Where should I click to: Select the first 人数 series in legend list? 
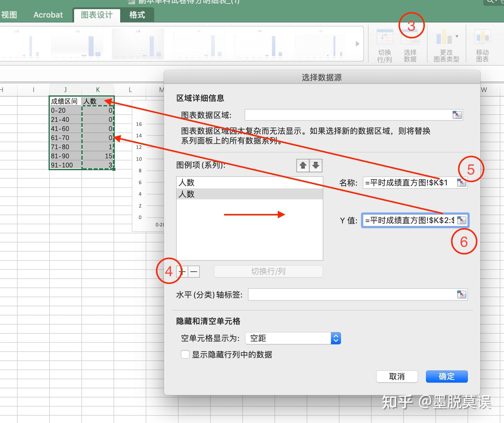coord(250,183)
